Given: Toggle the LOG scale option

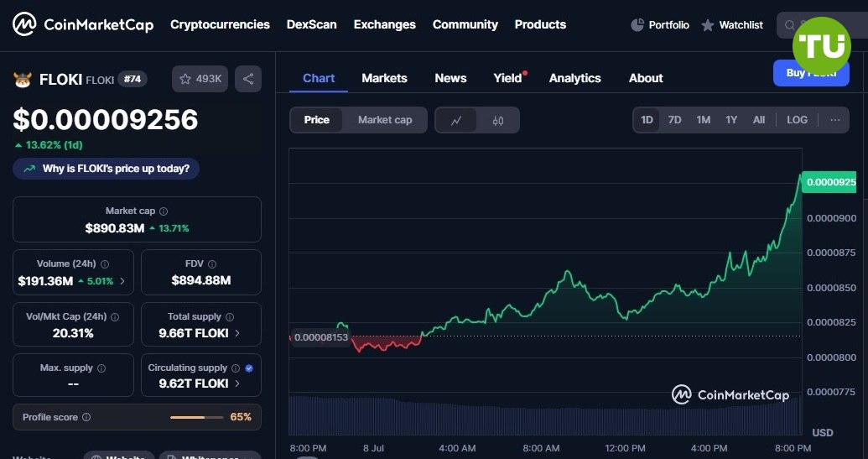Looking at the screenshot, I should (x=798, y=120).
